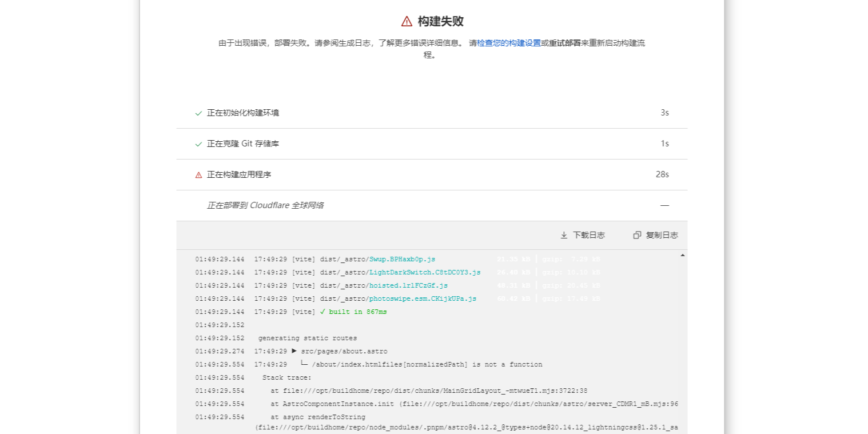Select the 正在部署到 Cloudflare 全球网络 step
Image resolution: width=868 pixels, height=434 pixels.
point(432,206)
